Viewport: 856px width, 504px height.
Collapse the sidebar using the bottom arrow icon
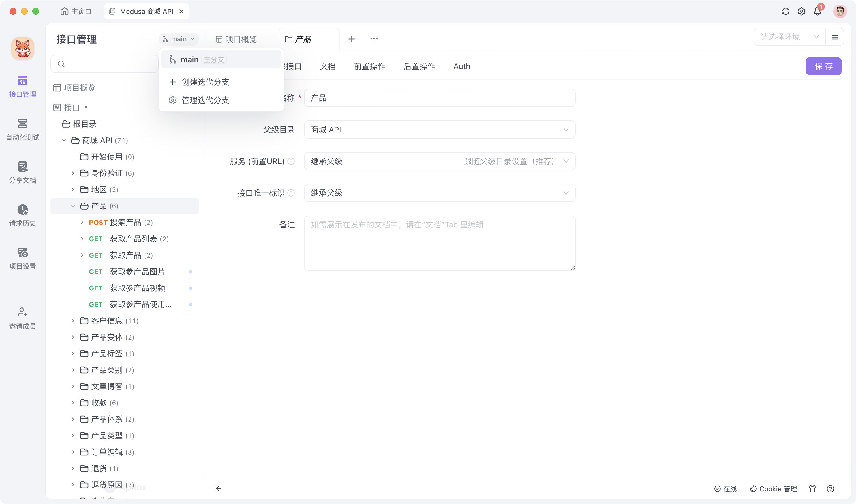coord(218,489)
